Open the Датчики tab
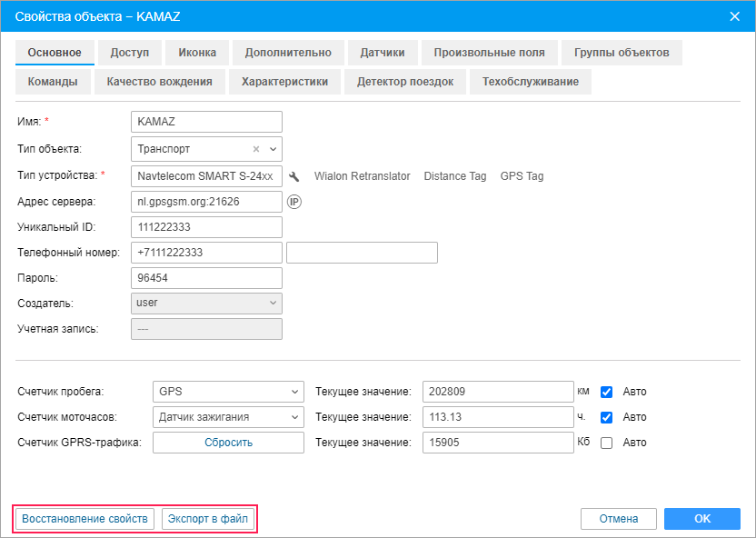This screenshot has width=756, height=538. [x=383, y=53]
